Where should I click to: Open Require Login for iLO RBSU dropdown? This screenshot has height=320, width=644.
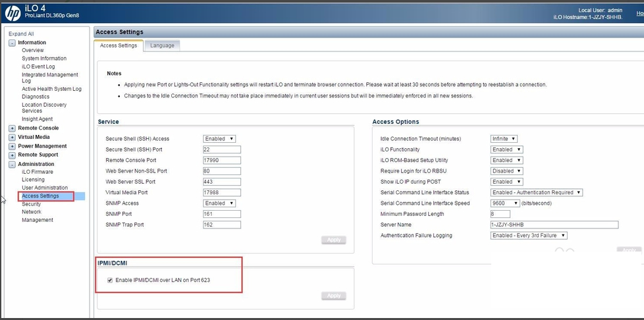pos(507,171)
